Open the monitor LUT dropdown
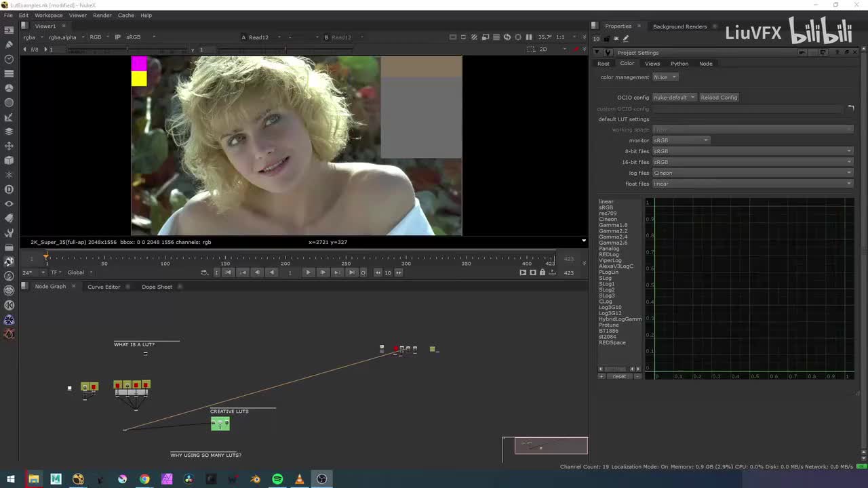 click(x=681, y=140)
